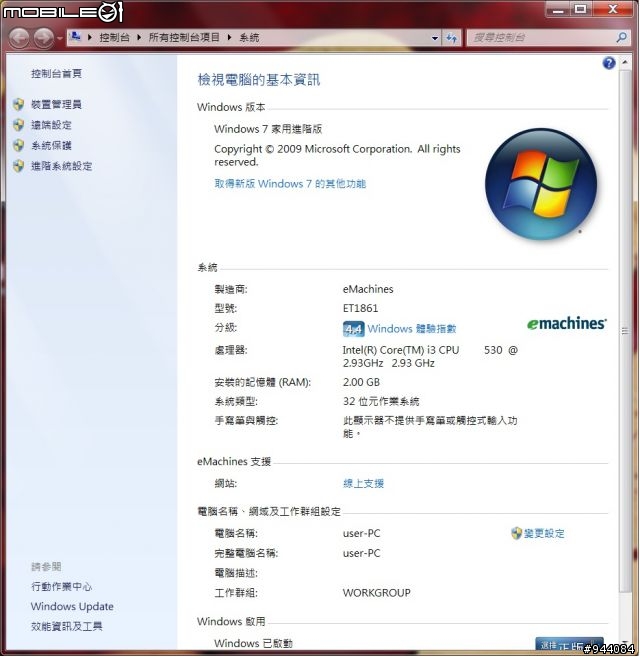Click the Windows logo orb image
Screen dimensions: 640x657
(541, 184)
